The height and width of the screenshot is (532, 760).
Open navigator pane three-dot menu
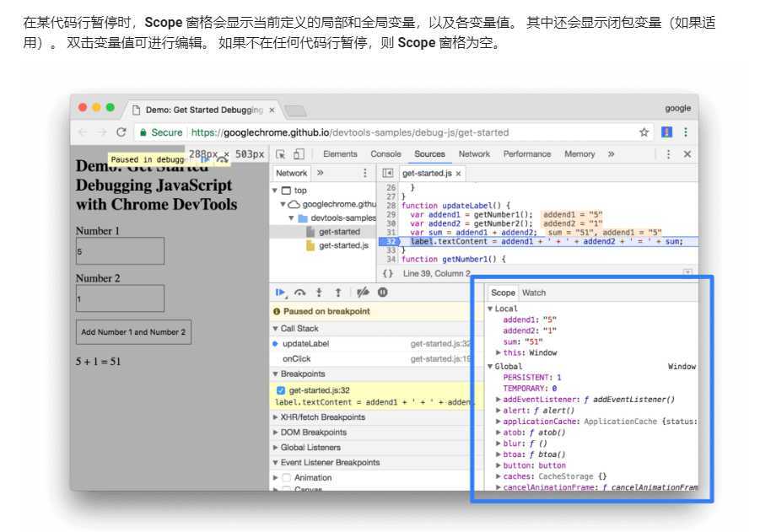point(365,173)
